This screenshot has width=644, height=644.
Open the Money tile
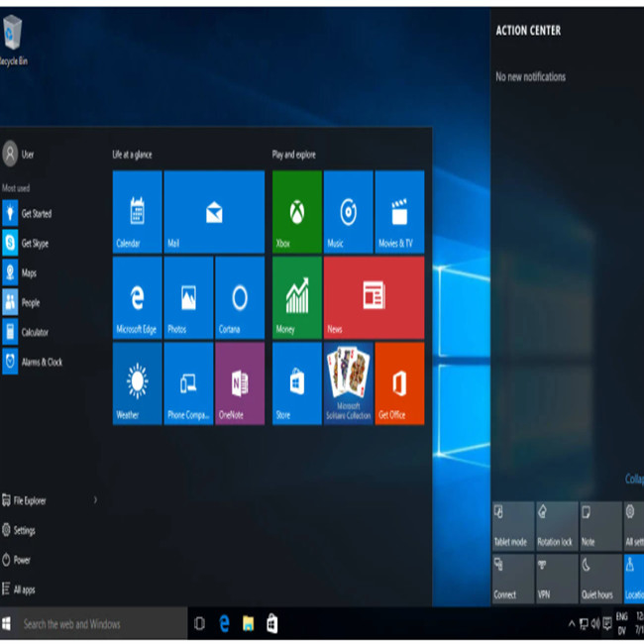click(x=297, y=298)
